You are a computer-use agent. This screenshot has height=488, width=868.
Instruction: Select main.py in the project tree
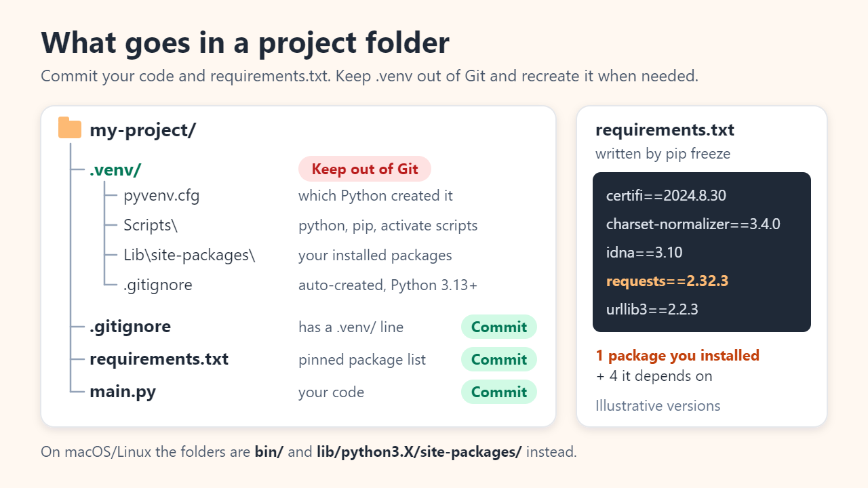tap(123, 392)
